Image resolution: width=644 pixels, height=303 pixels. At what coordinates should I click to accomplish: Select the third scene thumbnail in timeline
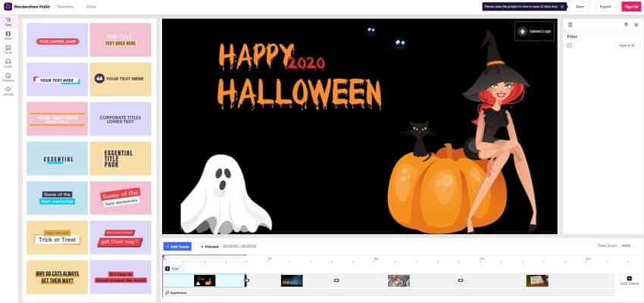pyautogui.click(x=399, y=280)
